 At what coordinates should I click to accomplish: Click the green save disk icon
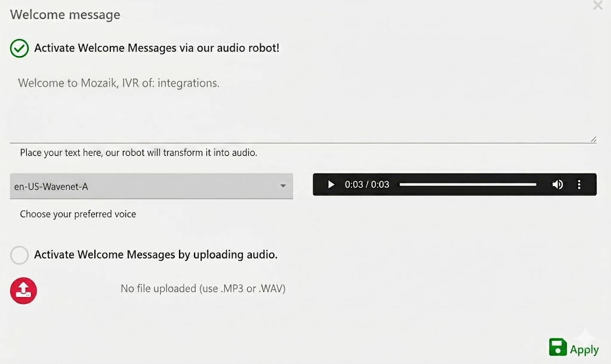558,347
